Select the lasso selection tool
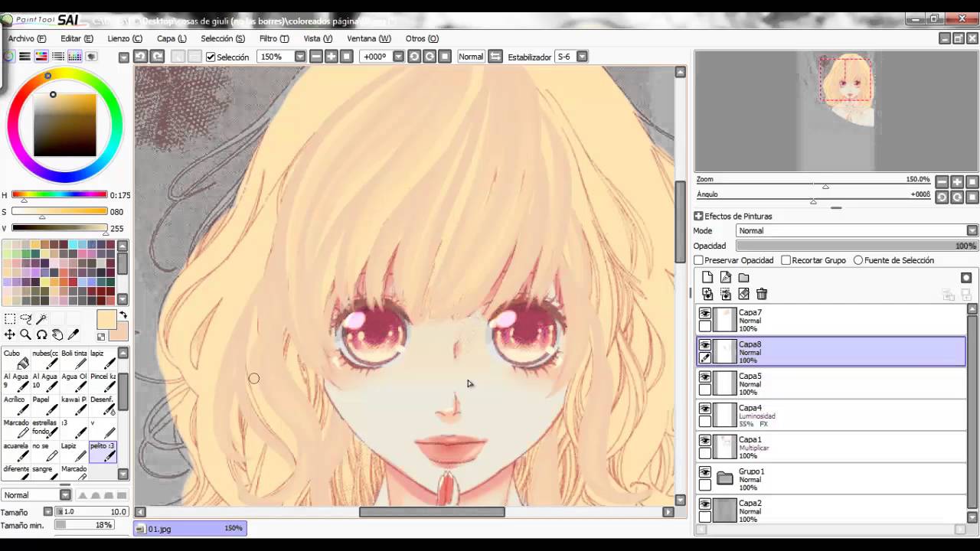Viewport: 980px width, 551px height. (26, 318)
